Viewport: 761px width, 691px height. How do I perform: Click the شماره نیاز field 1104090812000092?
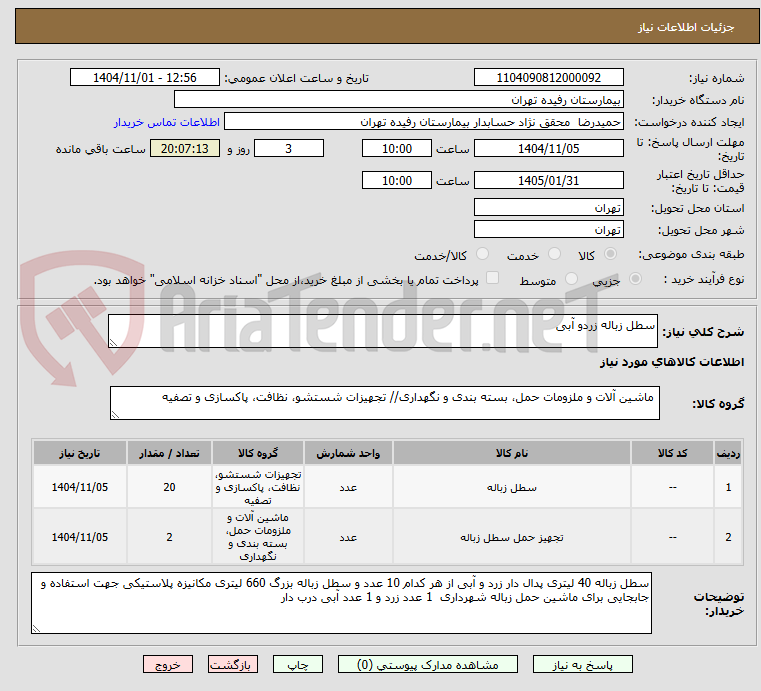(x=548, y=78)
